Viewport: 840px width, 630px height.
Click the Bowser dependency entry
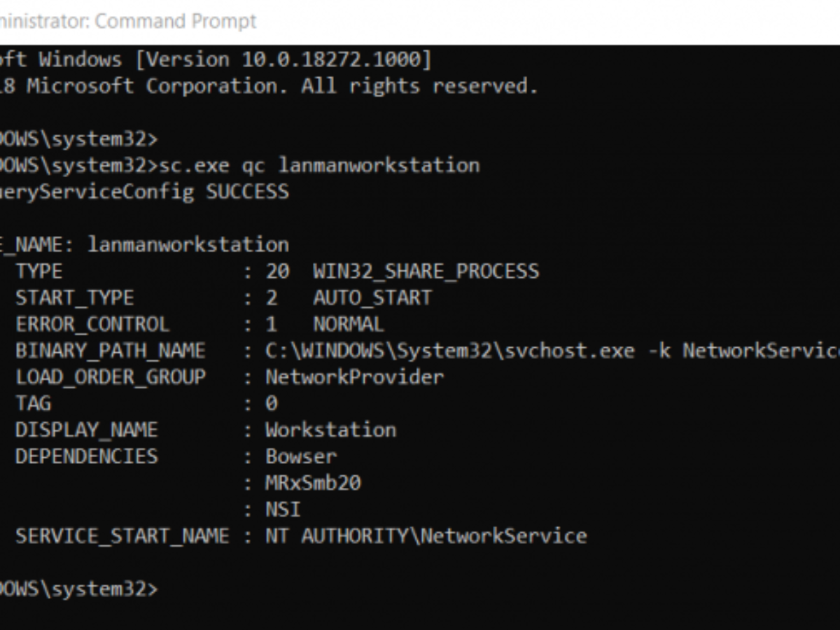point(301,456)
